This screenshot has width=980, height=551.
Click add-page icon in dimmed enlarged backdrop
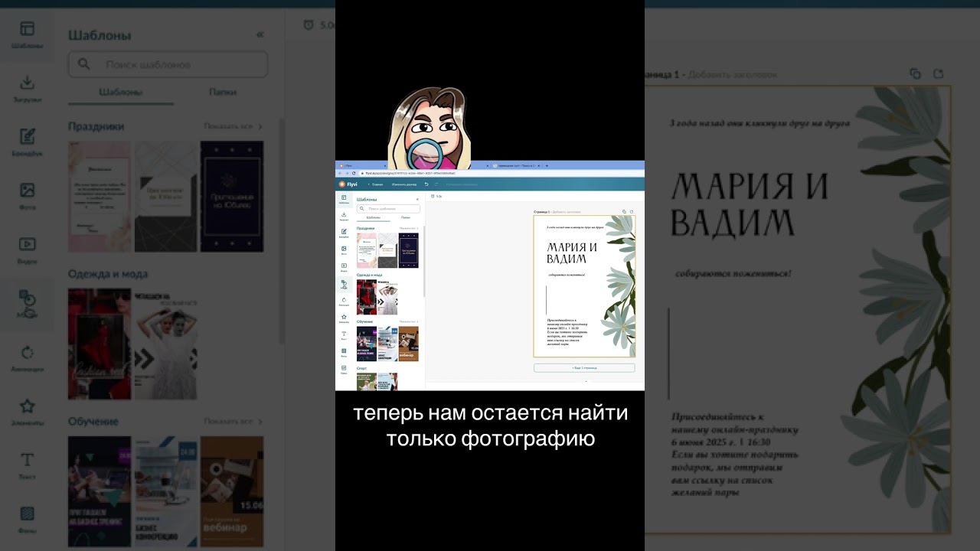[x=939, y=73]
